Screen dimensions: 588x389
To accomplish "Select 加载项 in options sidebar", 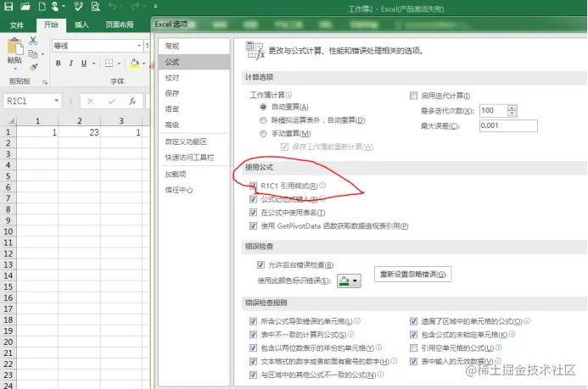I will (x=193, y=174).
